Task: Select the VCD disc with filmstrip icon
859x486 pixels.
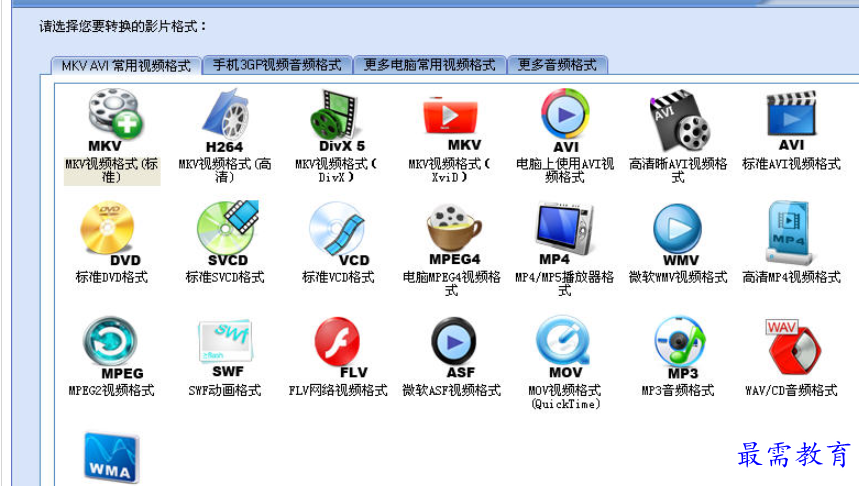Action: [339, 234]
